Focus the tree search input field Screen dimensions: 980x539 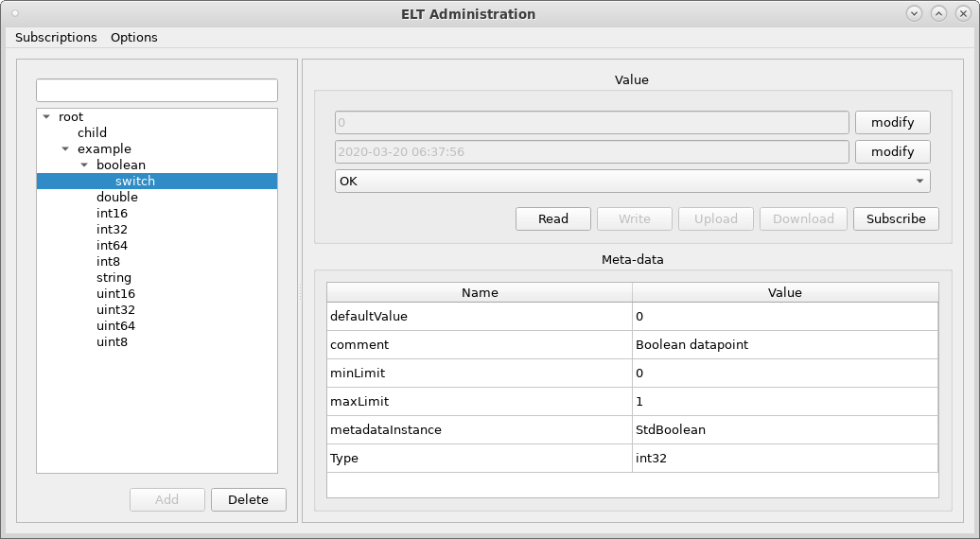pyautogui.click(x=157, y=91)
